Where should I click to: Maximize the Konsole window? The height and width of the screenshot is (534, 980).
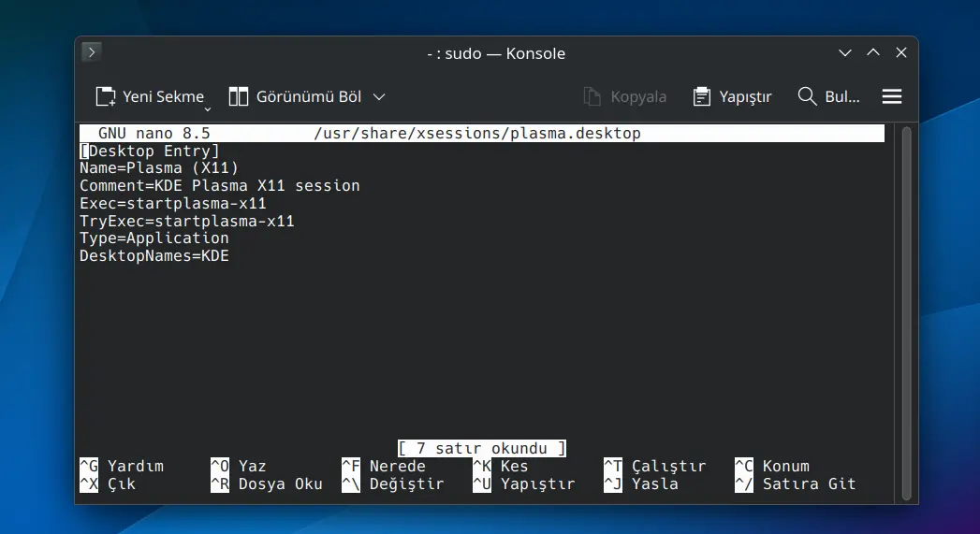pyautogui.click(x=873, y=53)
